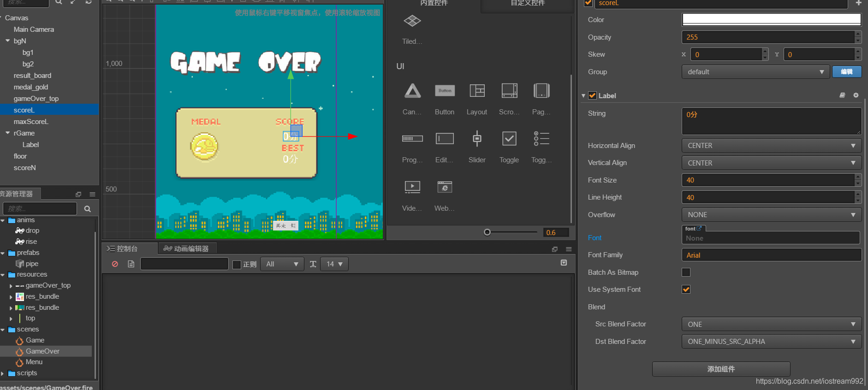The width and height of the screenshot is (868, 390).
Task: Open the Label component help document icon
Action: coord(842,95)
